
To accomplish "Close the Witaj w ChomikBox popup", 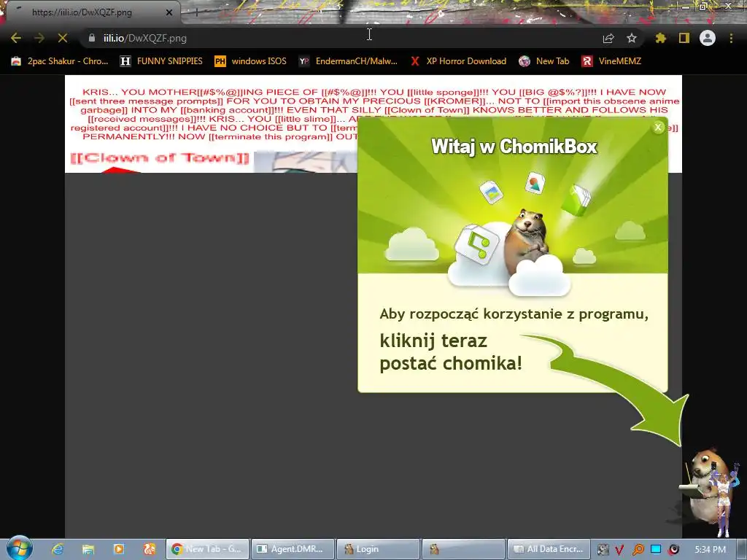I will point(658,127).
